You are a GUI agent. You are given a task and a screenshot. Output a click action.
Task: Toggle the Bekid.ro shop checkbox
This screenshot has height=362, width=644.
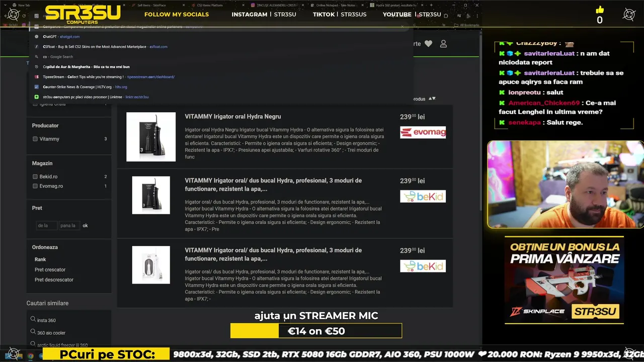[35, 176]
